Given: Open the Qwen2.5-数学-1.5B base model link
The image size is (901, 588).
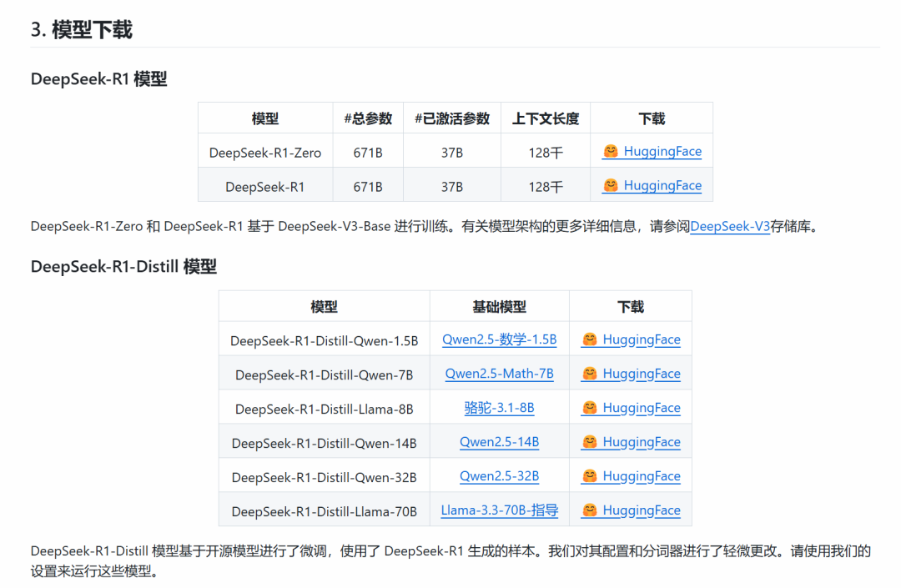Looking at the screenshot, I should pyautogui.click(x=499, y=339).
